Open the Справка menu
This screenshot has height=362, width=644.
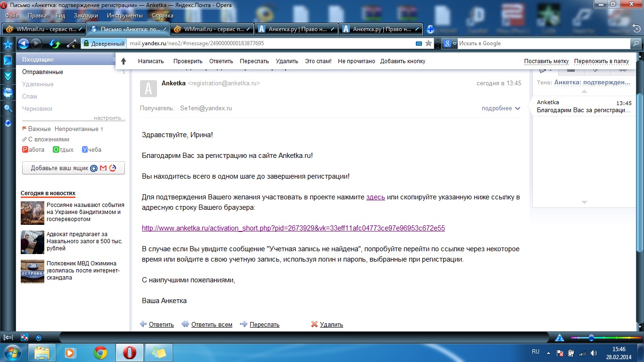[163, 16]
